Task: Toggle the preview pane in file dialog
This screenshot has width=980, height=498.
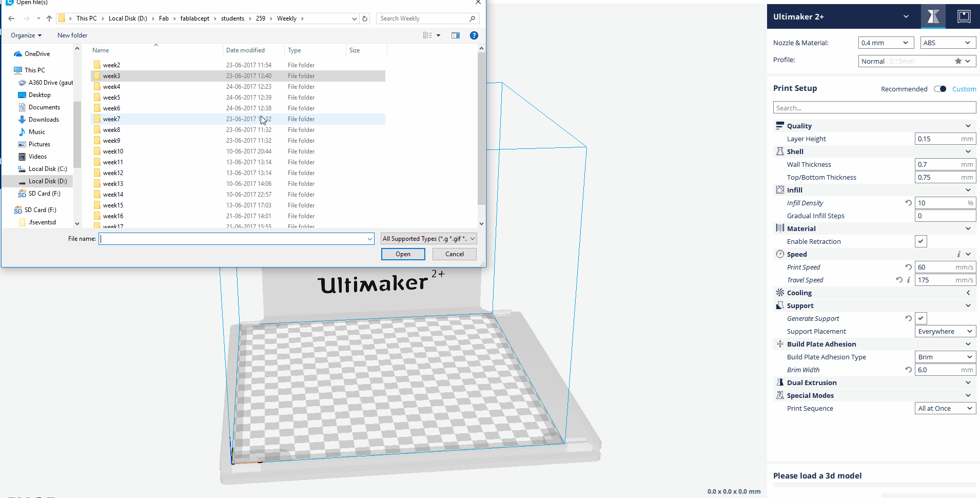Action: [456, 35]
